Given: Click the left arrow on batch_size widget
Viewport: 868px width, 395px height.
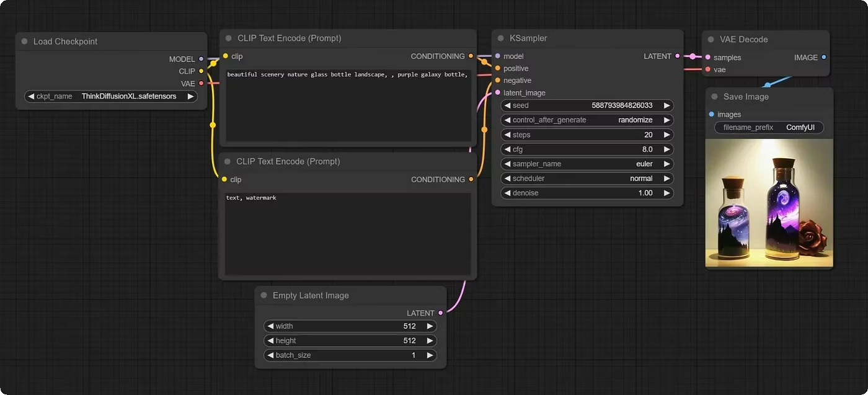Looking at the screenshot, I should tap(271, 355).
